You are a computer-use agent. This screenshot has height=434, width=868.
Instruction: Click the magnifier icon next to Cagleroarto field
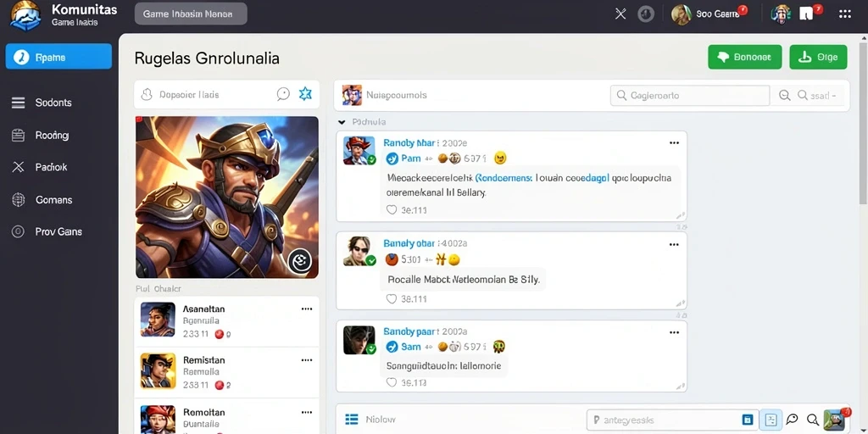(784, 95)
